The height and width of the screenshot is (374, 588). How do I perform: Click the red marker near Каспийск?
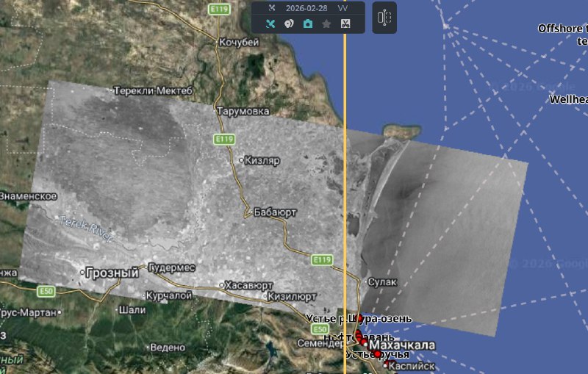coord(386,364)
